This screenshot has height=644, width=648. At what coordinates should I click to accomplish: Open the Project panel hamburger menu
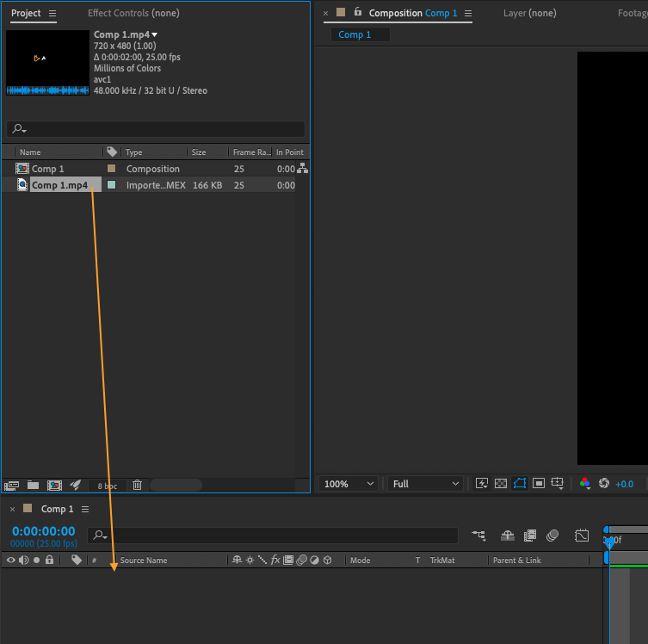tap(52, 14)
